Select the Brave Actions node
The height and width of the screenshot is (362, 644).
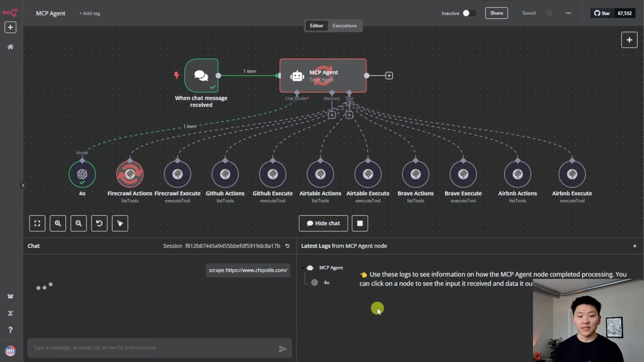(x=415, y=174)
